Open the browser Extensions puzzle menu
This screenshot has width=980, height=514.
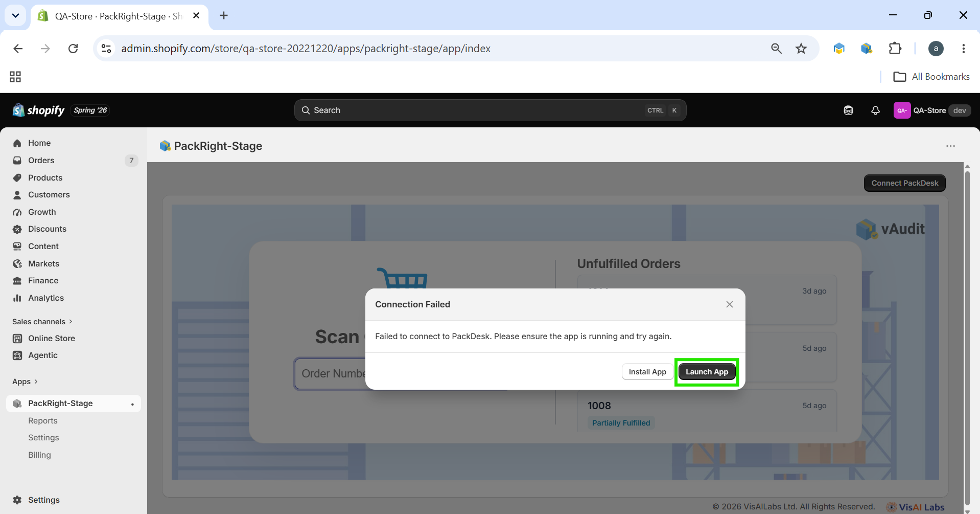[895, 49]
